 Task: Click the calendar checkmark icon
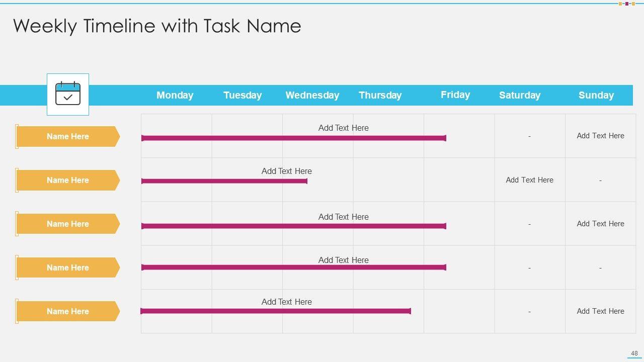[x=68, y=94]
